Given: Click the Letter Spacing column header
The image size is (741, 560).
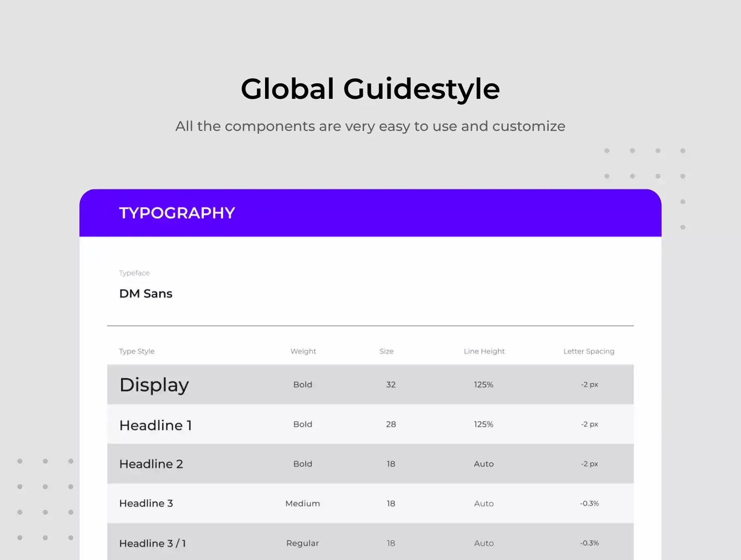Looking at the screenshot, I should click(x=589, y=351).
